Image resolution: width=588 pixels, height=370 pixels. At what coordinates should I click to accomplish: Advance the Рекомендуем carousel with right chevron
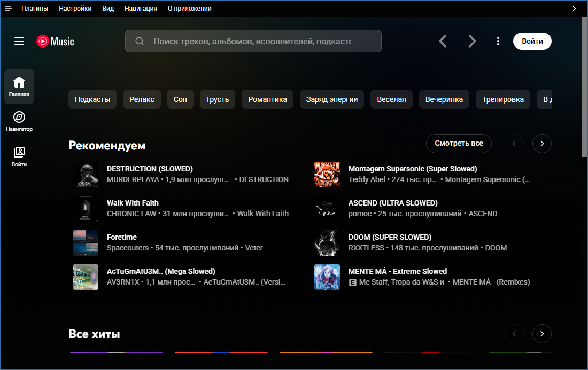(x=542, y=144)
